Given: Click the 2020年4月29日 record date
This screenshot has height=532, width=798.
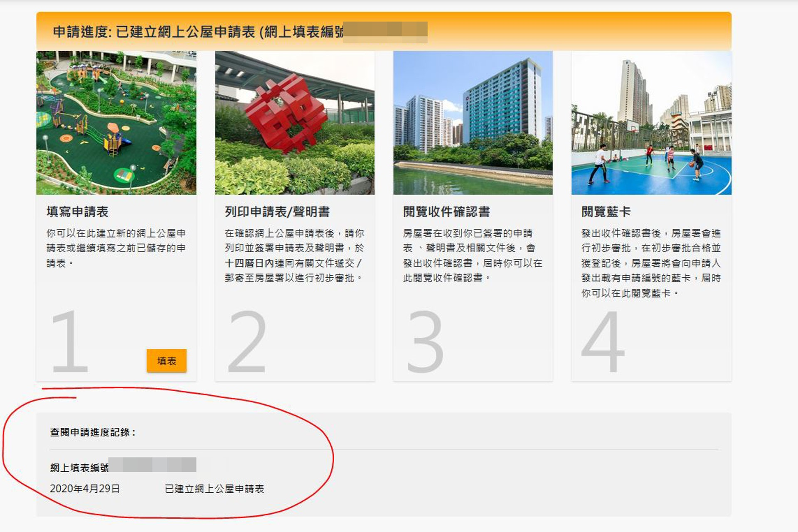Looking at the screenshot, I should pos(85,489).
